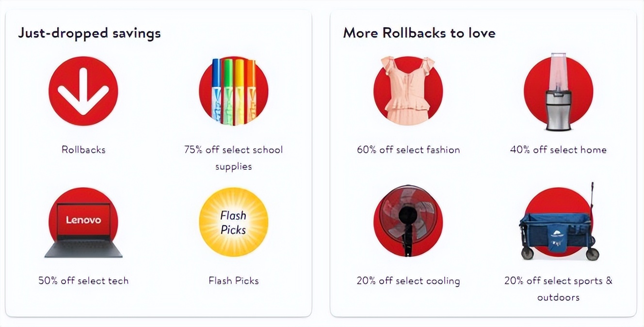The image size is (644, 327).
Task: Click the Flash Picks text inside yellow badge
Action: [233, 223]
